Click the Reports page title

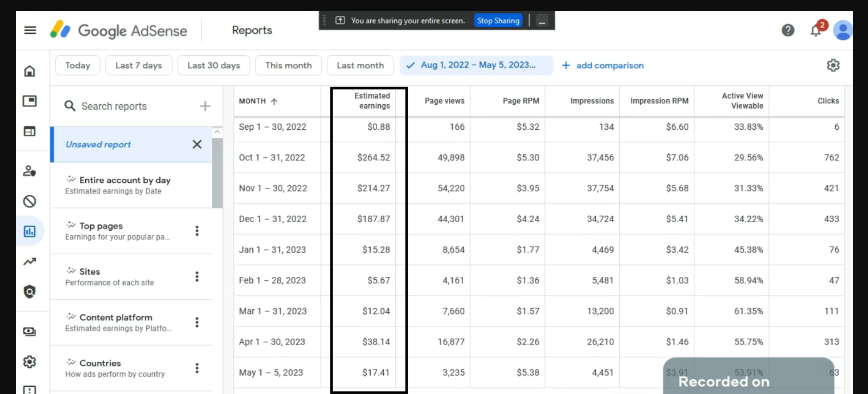click(x=252, y=30)
